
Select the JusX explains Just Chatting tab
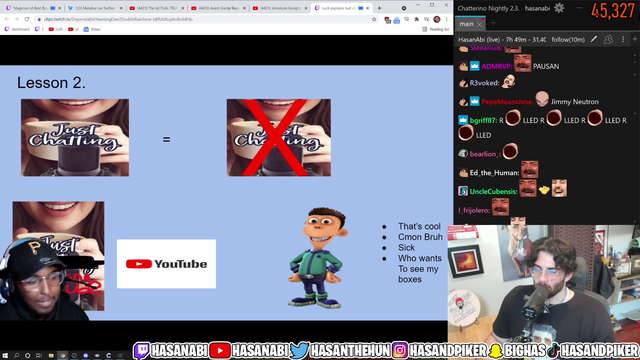[341, 8]
